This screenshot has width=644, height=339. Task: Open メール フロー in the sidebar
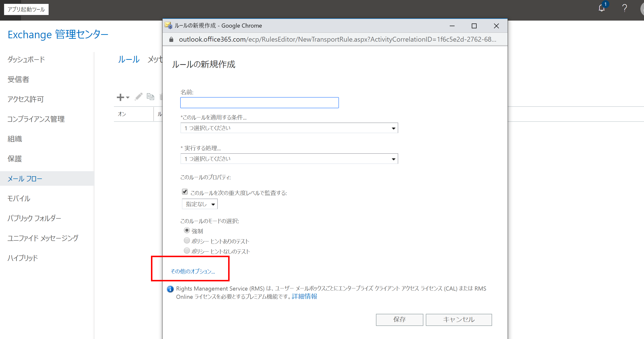pos(25,179)
